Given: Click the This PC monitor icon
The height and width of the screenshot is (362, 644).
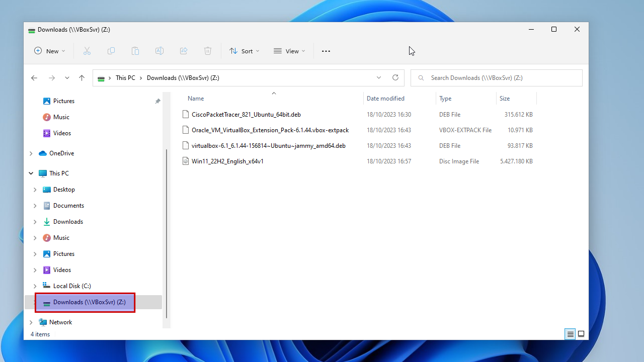Looking at the screenshot, I should (43, 173).
